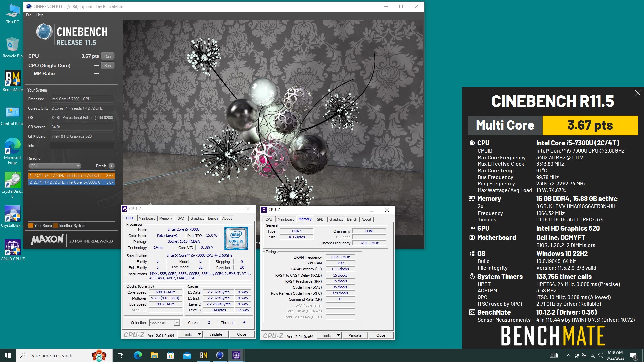644x362 pixels.
Task: Open CrystalDiskMark 8 desktop shortcut
Action: click(12, 185)
